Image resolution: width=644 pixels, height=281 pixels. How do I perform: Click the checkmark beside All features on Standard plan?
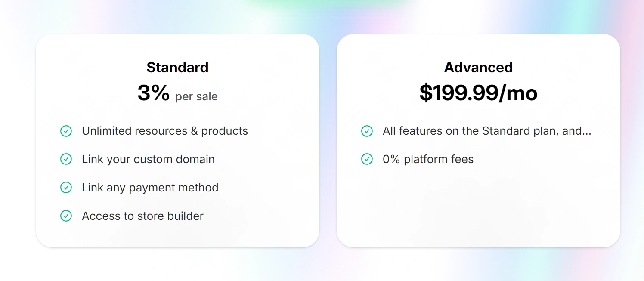[367, 131]
